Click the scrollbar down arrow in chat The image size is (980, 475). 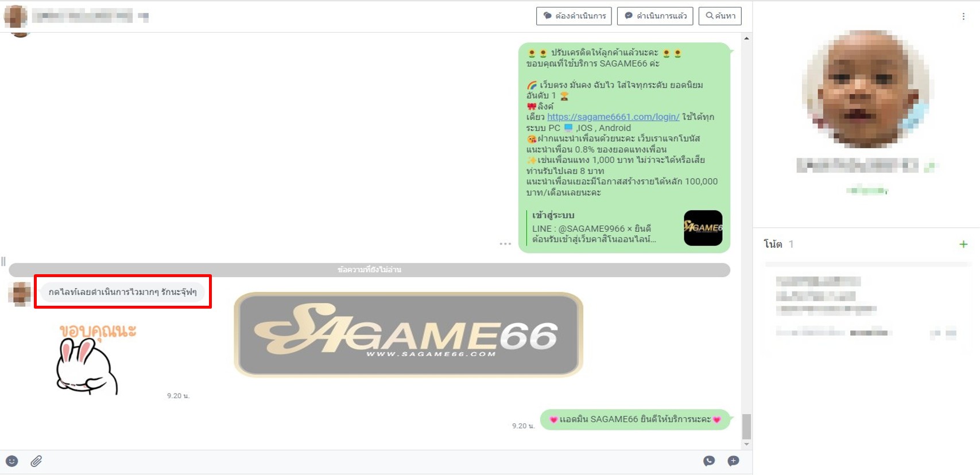(x=746, y=444)
